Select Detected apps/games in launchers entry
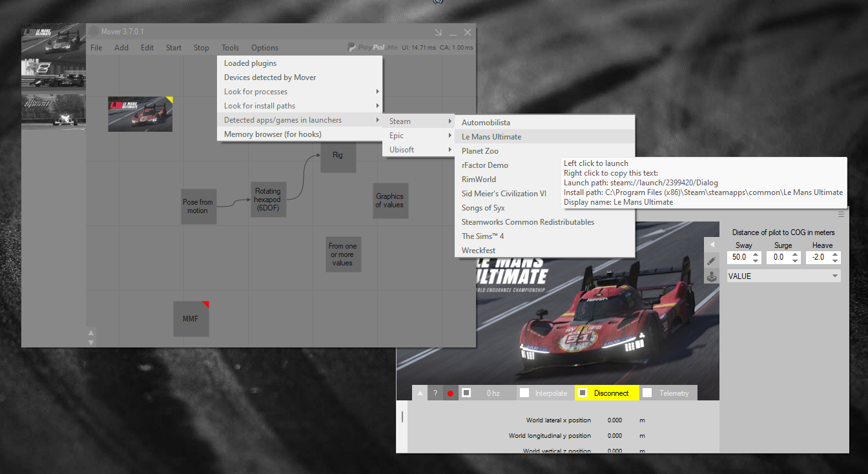The image size is (868, 474). [300, 120]
